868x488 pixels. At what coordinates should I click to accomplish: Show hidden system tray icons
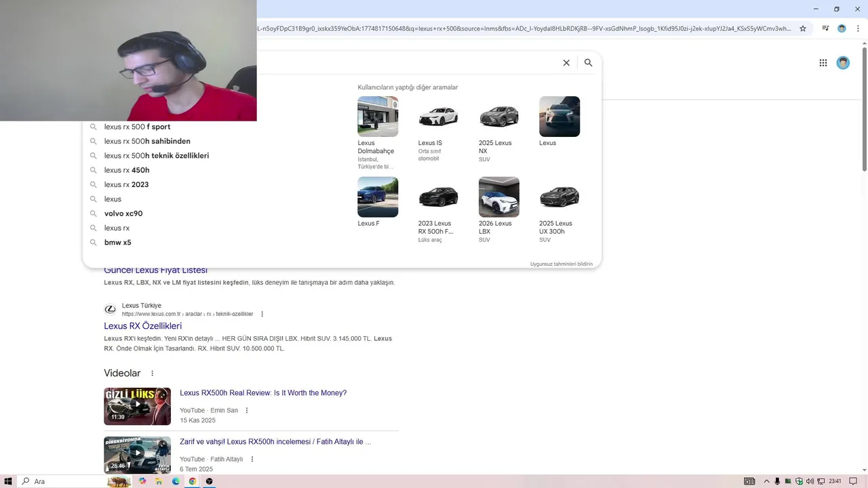(x=767, y=481)
